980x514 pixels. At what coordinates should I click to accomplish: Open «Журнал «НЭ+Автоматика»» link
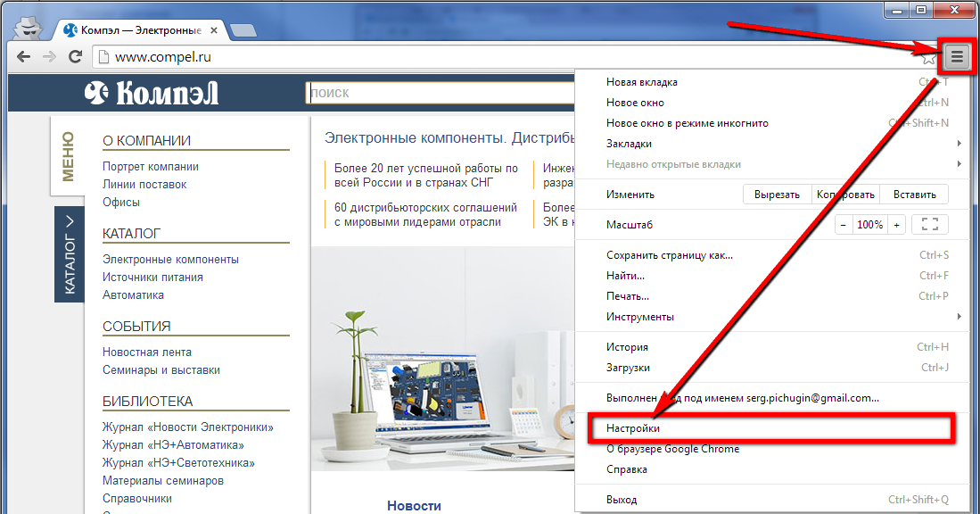[173, 445]
